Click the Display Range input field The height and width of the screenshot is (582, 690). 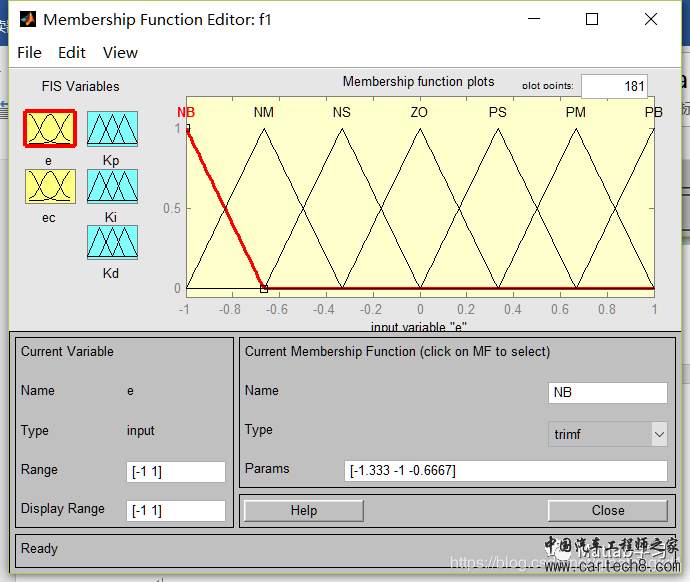point(176,511)
